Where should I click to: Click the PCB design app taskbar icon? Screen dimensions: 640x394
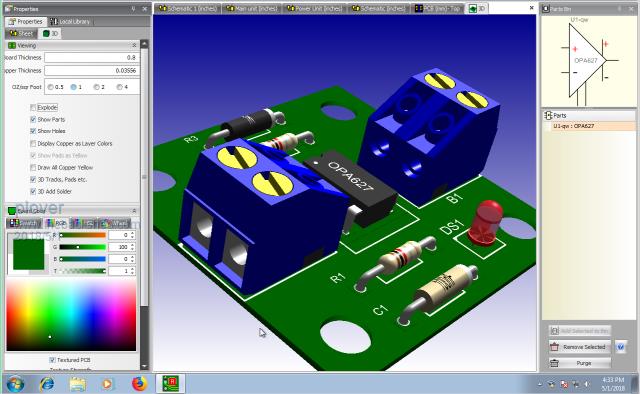(170, 383)
